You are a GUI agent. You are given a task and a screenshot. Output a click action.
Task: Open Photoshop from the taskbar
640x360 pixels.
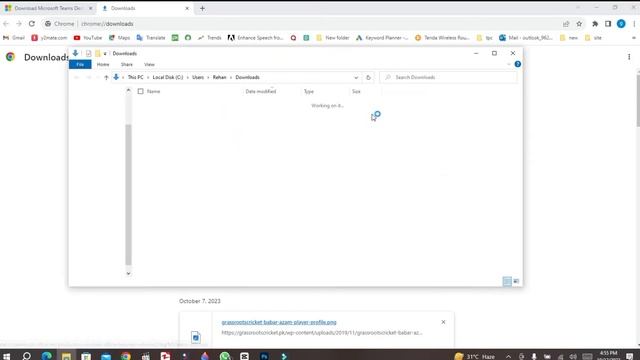point(264,356)
